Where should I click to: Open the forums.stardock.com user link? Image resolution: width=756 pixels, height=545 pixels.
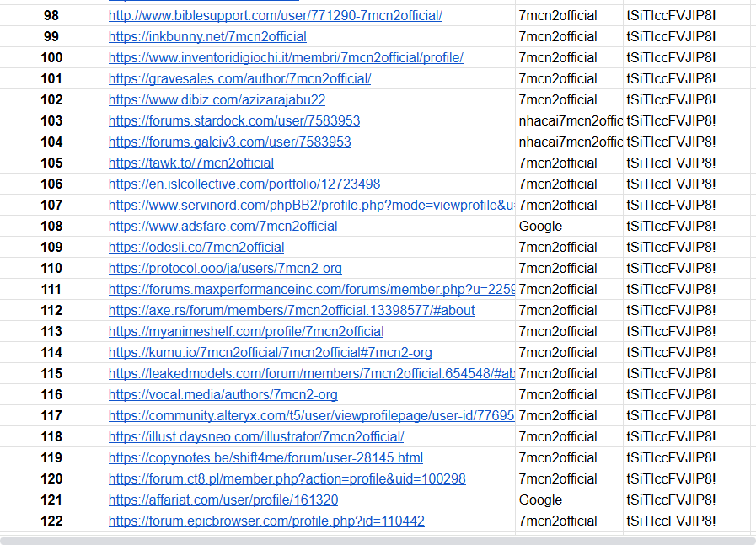click(x=233, y=120)
